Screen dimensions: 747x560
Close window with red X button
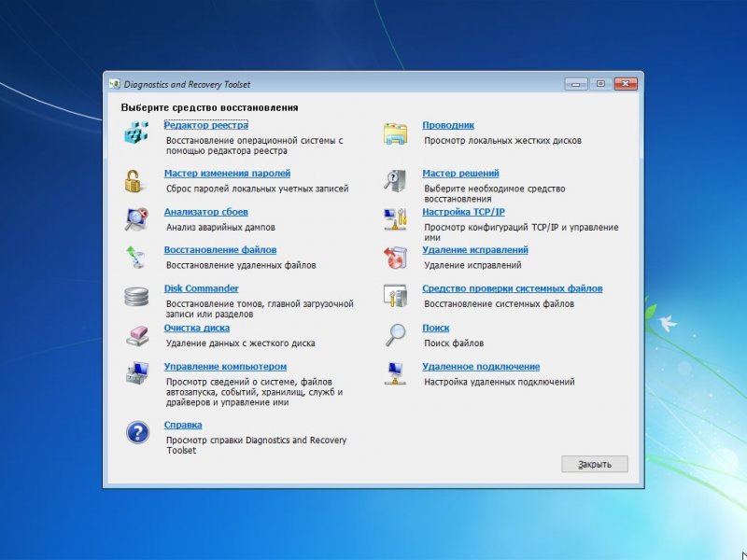click(626, 84)
